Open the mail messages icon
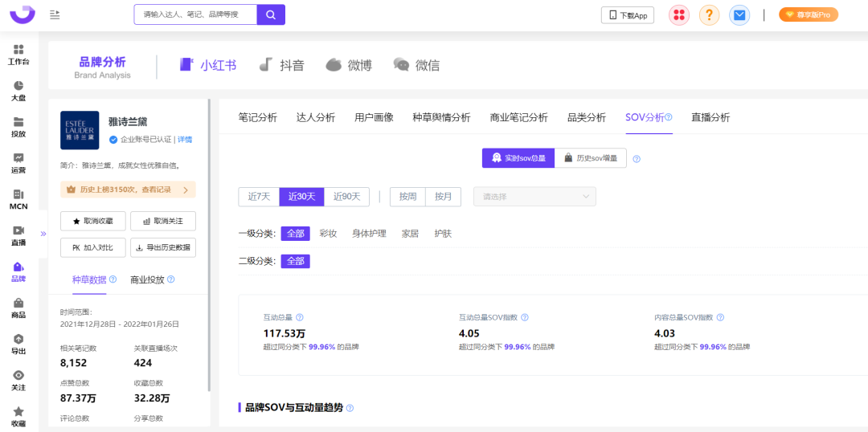 pyautogui.click(x=739, y=15)
